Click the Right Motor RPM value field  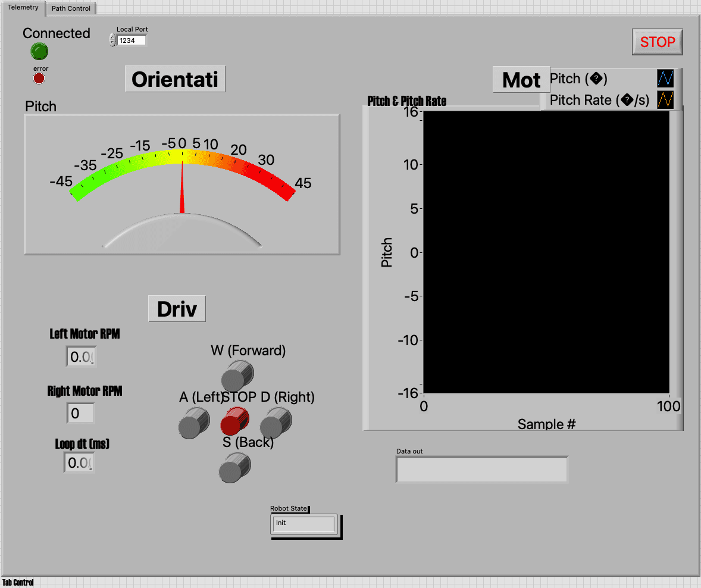click(x=80, y=413)
